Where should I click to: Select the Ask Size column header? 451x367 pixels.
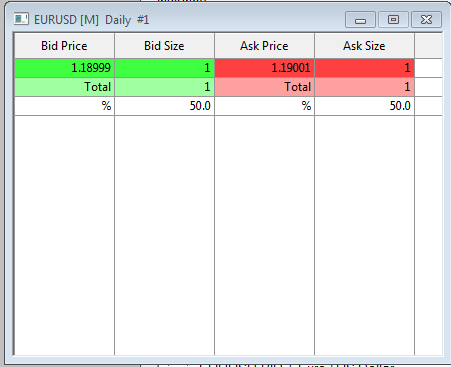click(x=364, y=46)
